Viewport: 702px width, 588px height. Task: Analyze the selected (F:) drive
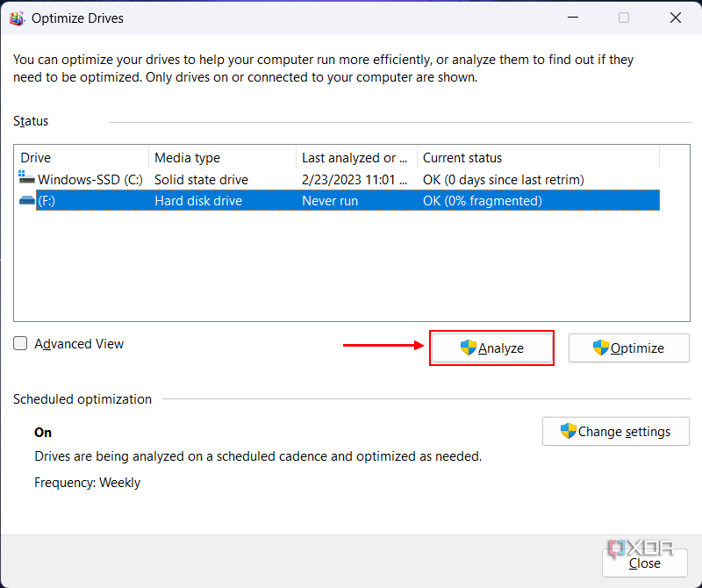point(491,348)
